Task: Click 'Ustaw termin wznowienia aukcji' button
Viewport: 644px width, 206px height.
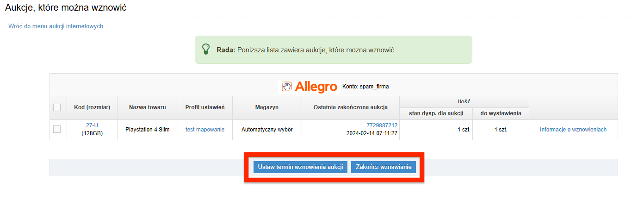Action: (300, 167)
